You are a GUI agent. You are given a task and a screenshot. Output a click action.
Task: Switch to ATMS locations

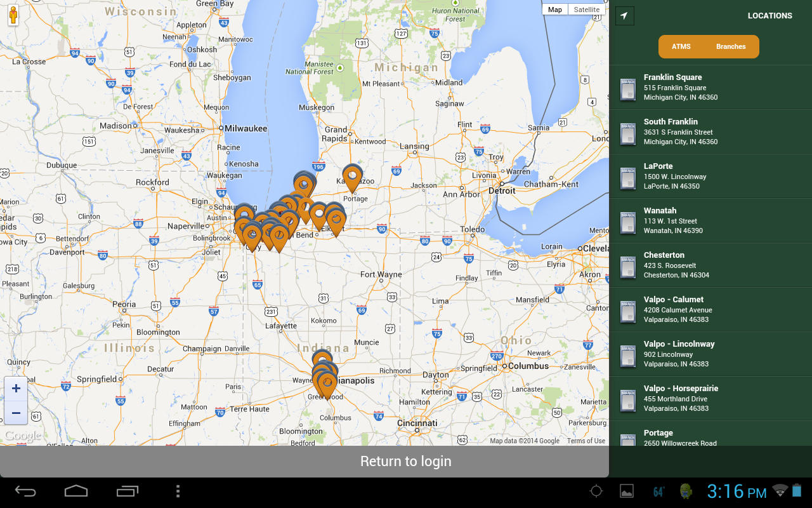681,46
